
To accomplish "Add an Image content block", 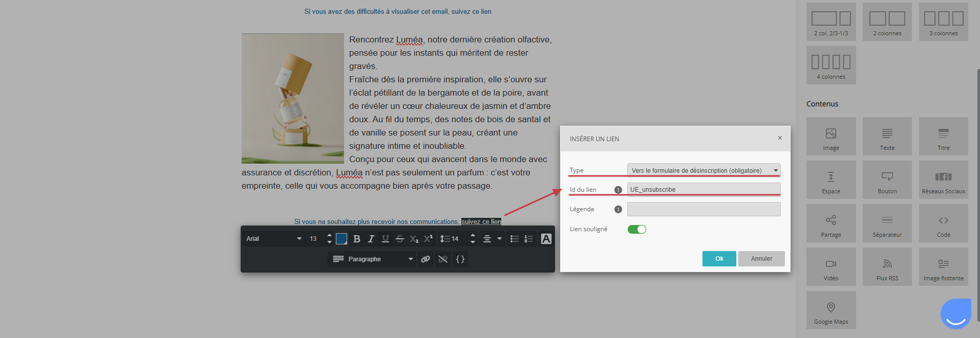I will coord(831,137).
